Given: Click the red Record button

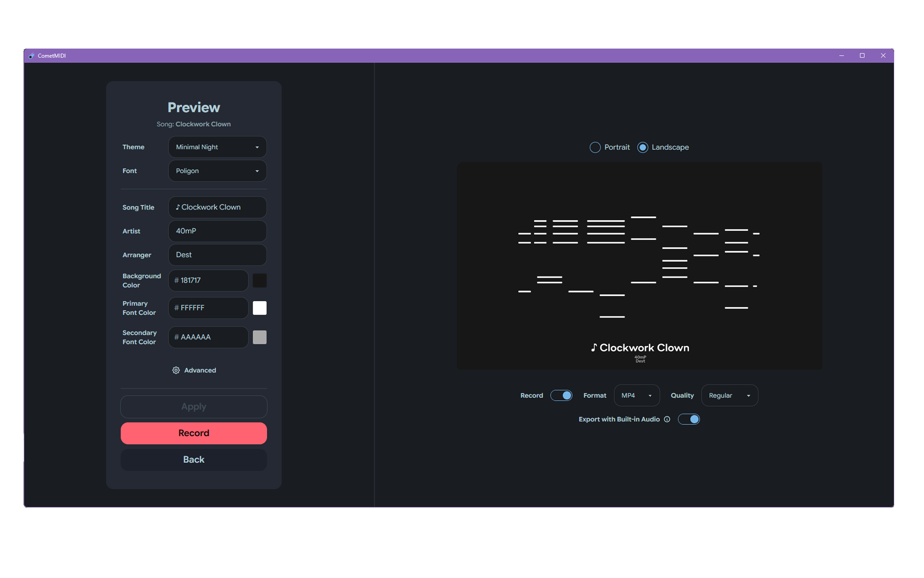Looking at the screenshot, I should tap(194, 433).
